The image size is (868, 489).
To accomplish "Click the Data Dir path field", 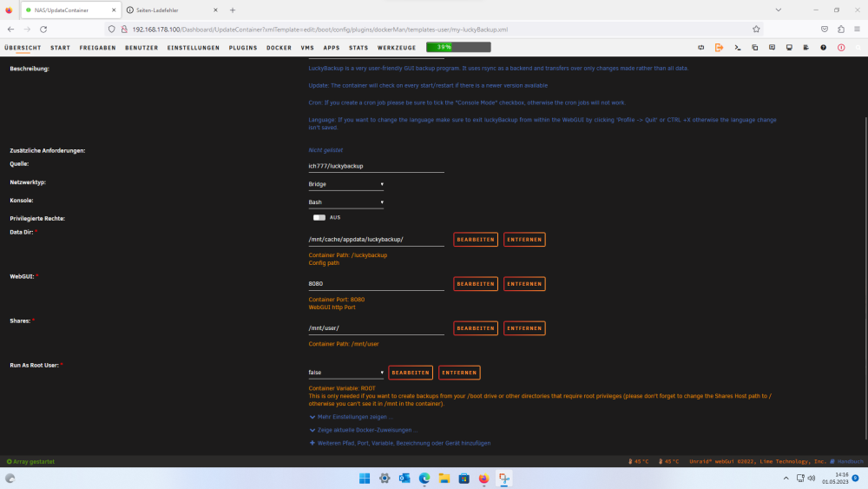I will pos(376,240).
